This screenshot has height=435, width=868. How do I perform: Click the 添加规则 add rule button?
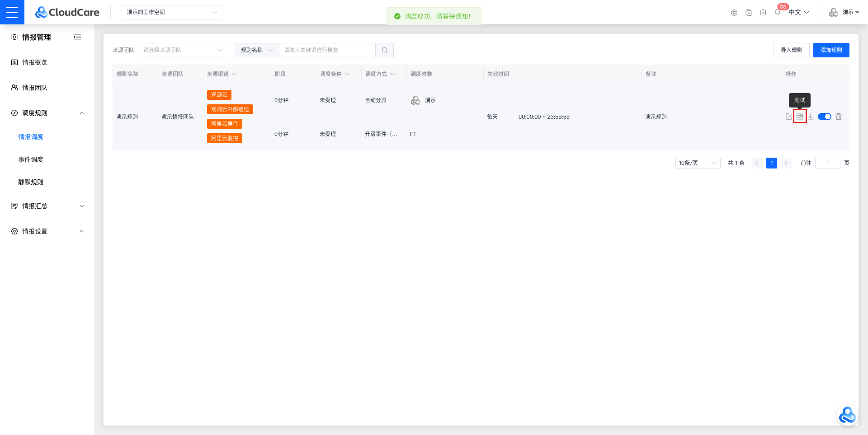[x=831, y=50]
